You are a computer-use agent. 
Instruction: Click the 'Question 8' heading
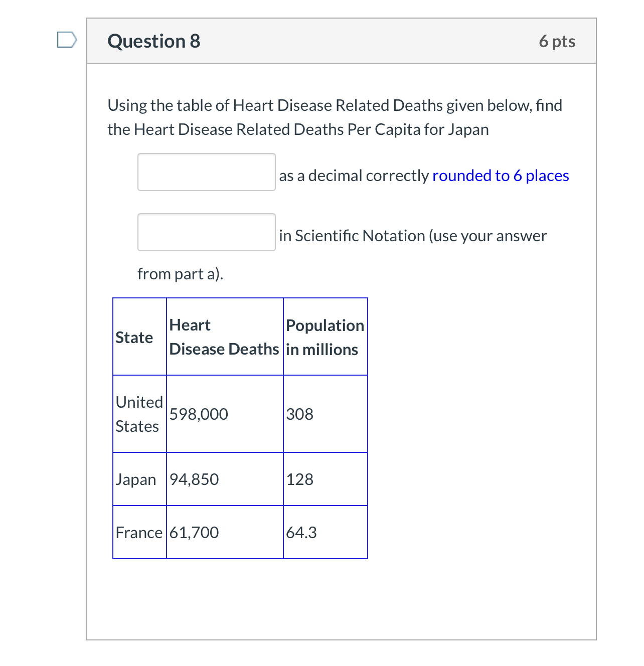[x=153, y=41]
